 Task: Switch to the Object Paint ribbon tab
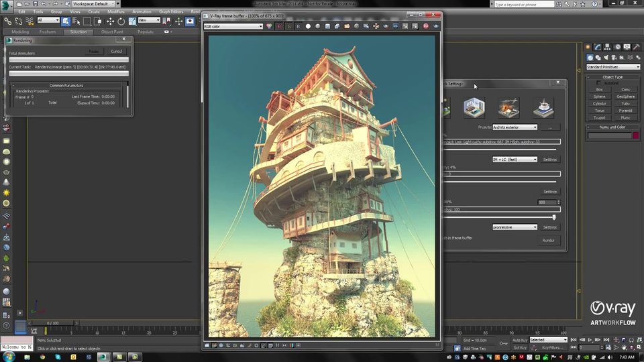tap(112, 32)
